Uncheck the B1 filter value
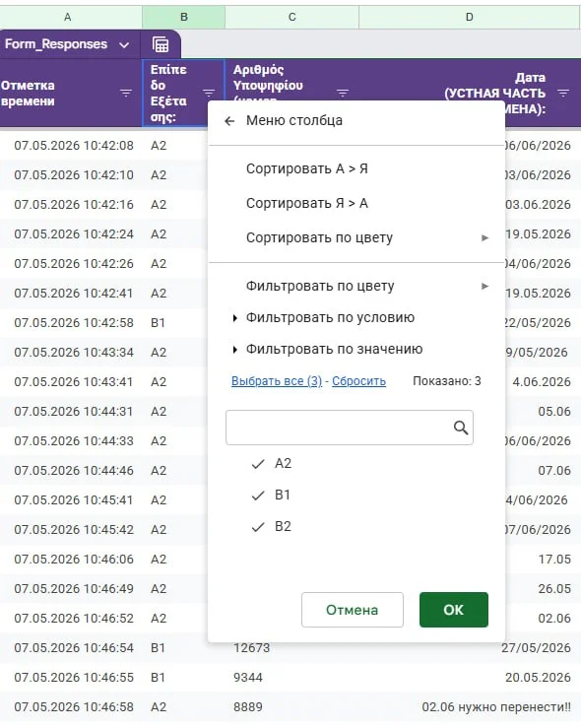This screenshot has height=728, width=581. (271, 495)
